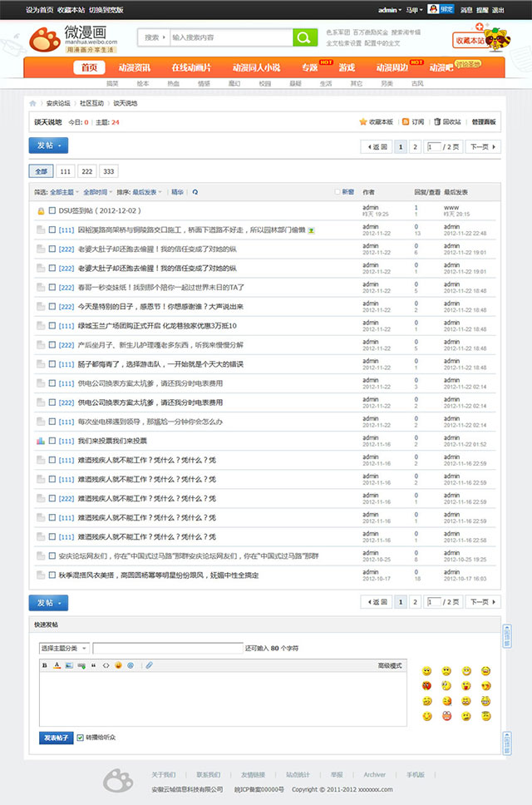The height and width of the screenshot is (805, 532).
Task: Click the bold B icon in editor
Action: (x=45, y=665)
